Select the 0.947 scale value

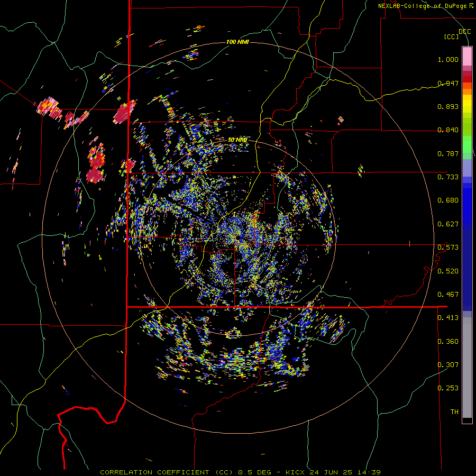[448, 83]
